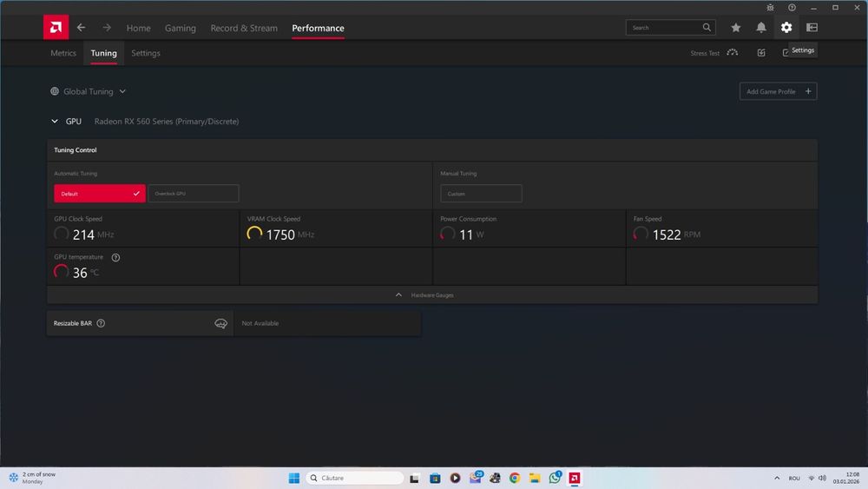Image resolution: width=868 pixels, height=489 pixels.
Task: Switch to the Metrics sub-tab
Action: (x=63, y=53)
